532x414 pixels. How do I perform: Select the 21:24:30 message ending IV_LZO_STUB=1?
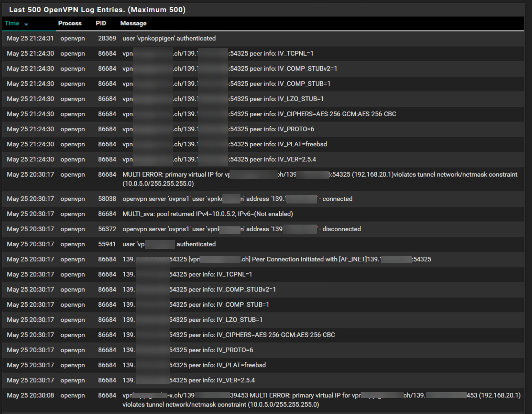coord(223,99)
